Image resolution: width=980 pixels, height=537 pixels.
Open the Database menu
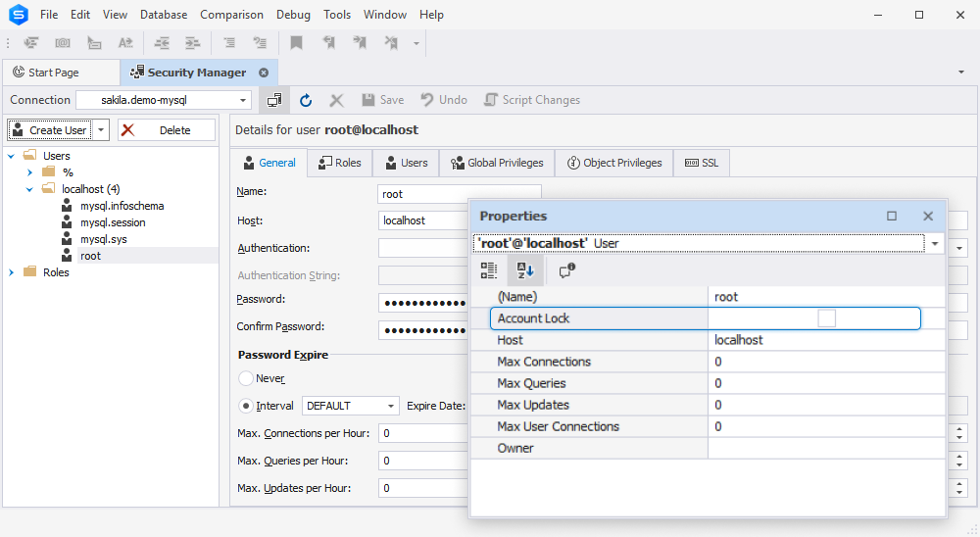pos(163,15)
